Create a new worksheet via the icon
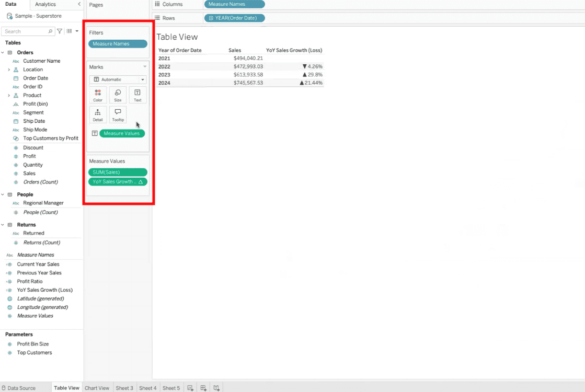 pyautogui.click(x=189, y=388)
